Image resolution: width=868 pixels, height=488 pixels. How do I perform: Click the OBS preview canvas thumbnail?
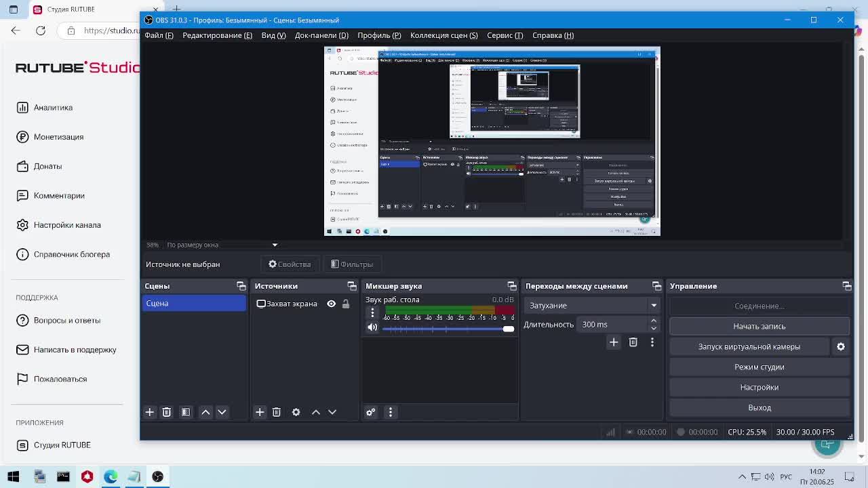[x=492, y=141]
